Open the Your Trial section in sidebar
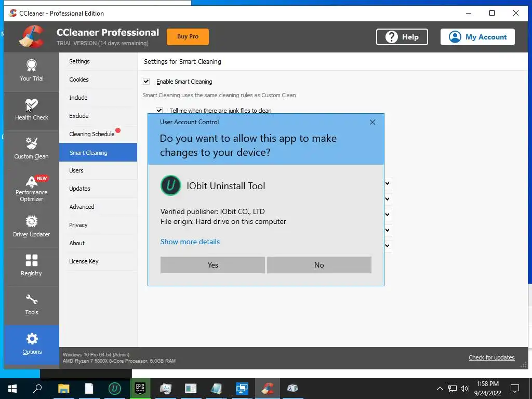The image size is (532, 399). 32,72
